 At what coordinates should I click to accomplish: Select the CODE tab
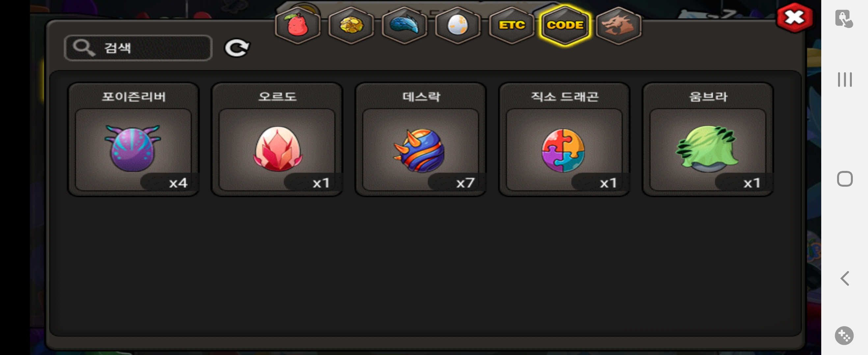[565, 25]
